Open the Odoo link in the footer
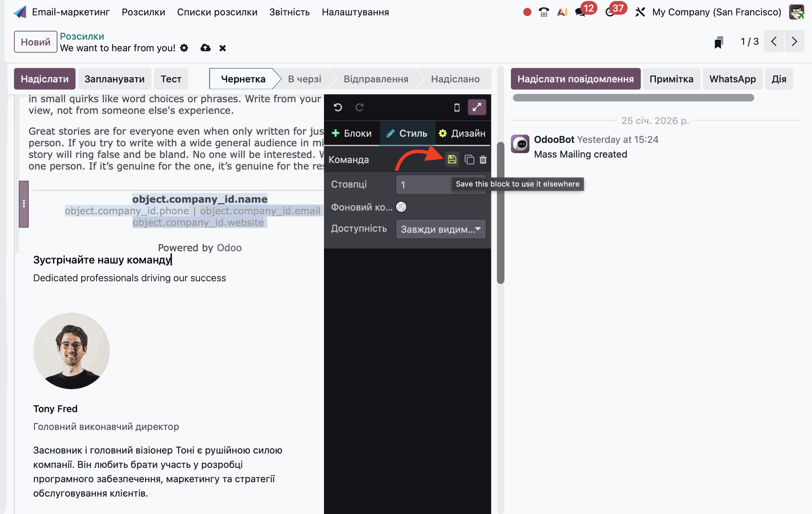The width and height of the screenshot is (812, 514). [229, 247]
